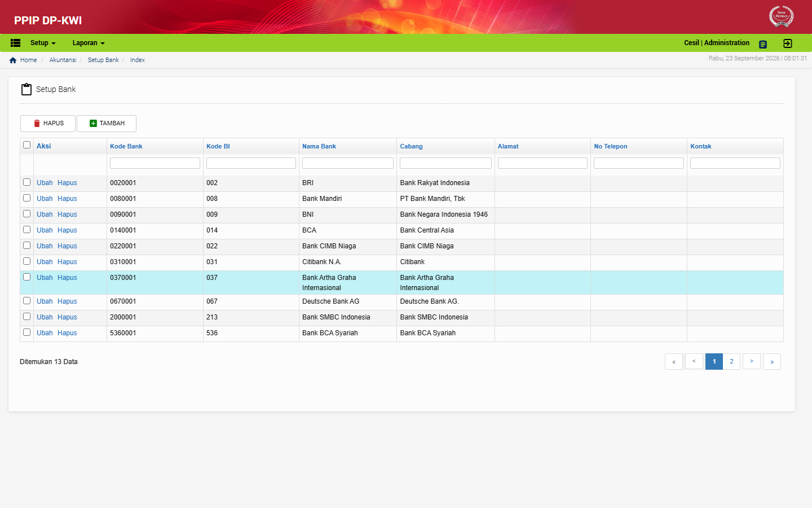The image size is (812, 508).
Task: Click the Kode Bank filter field
Action: (x=155, y=163)
